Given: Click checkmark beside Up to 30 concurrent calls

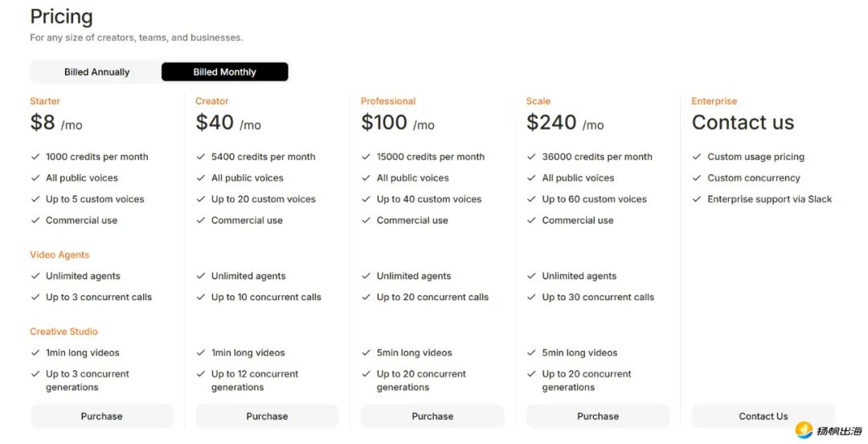Looking at the screenshot, I should point(531,297).
